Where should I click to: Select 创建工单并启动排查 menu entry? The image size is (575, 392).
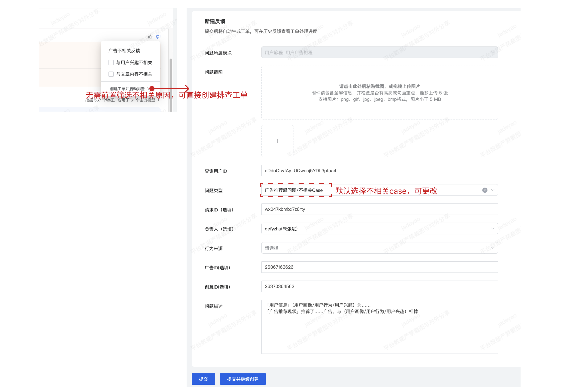127,89
